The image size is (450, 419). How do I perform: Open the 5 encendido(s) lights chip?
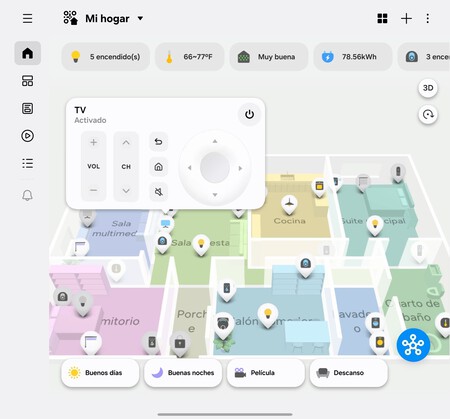(x=106, y=57)
